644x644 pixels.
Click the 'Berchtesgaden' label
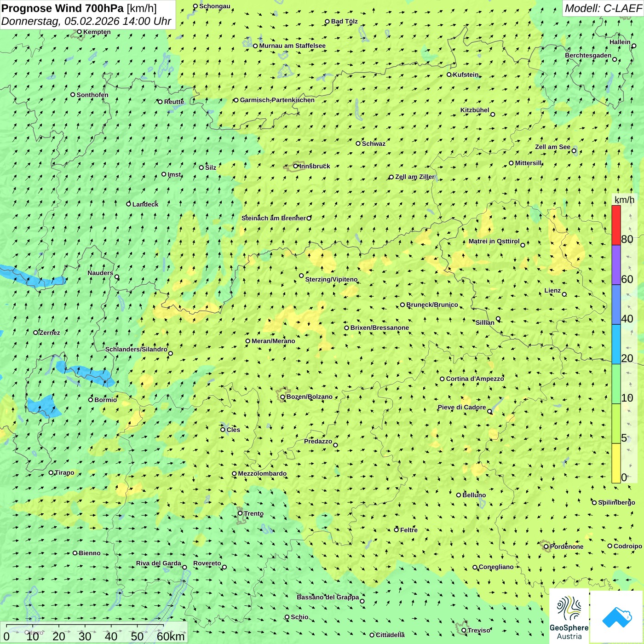pos(588,55)
